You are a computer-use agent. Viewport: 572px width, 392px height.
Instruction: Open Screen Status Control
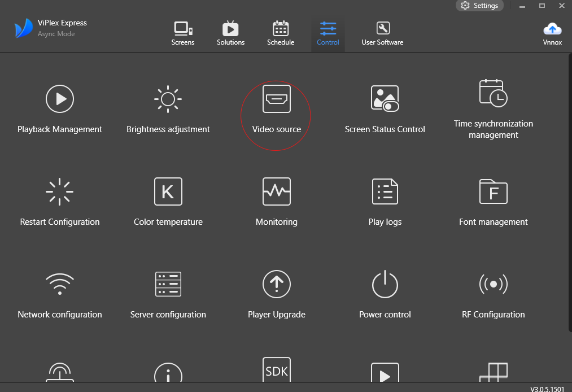[385, 109]
